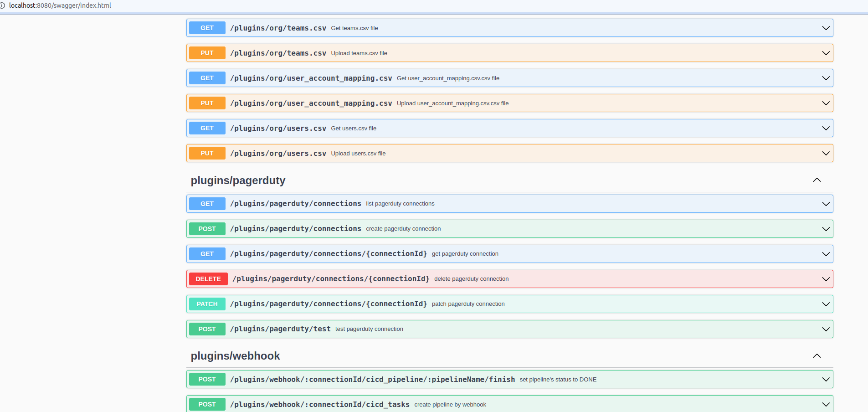
Task: Click 'Get teams.csv file' description
Action: pos(354,28)
